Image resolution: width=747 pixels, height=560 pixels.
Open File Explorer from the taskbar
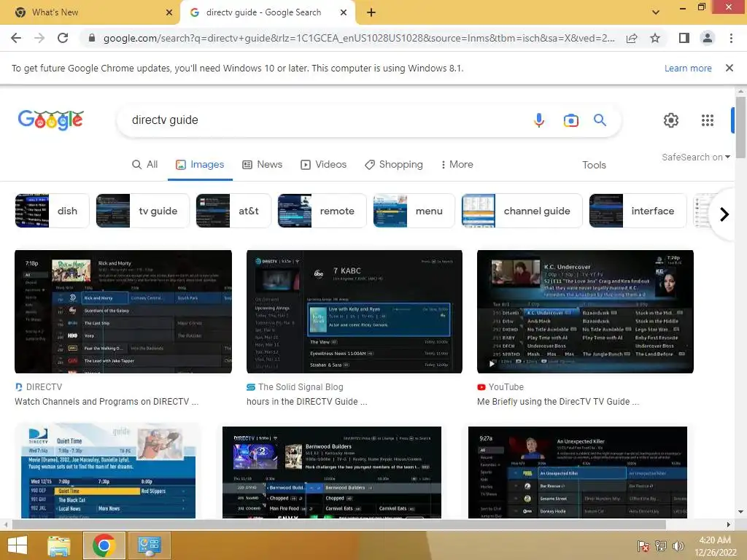(59, 545)
